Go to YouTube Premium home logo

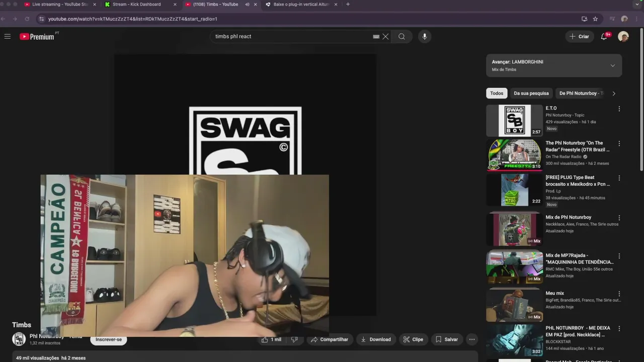tap(37, 36)
